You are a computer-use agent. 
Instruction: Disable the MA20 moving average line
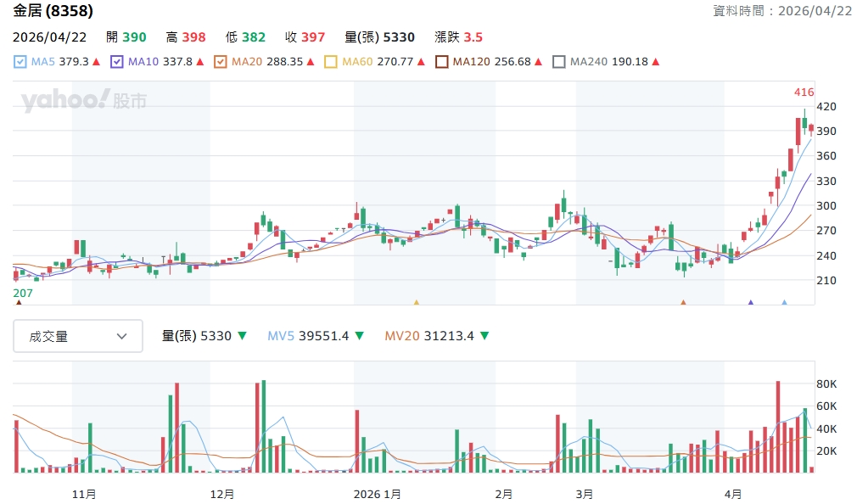coord(221,62)
